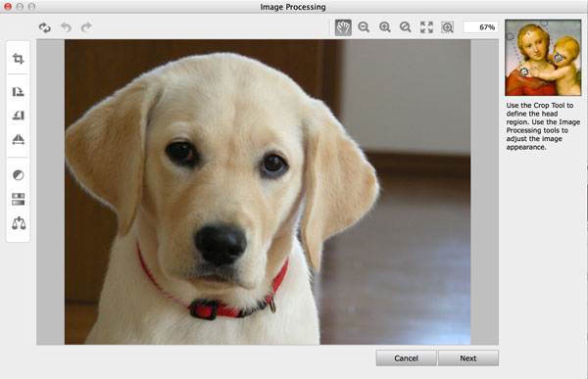Image resolution: width=588 pixels, height=379 pixels.
Task: Redo the last edit
Action: [x=86, y=27]
